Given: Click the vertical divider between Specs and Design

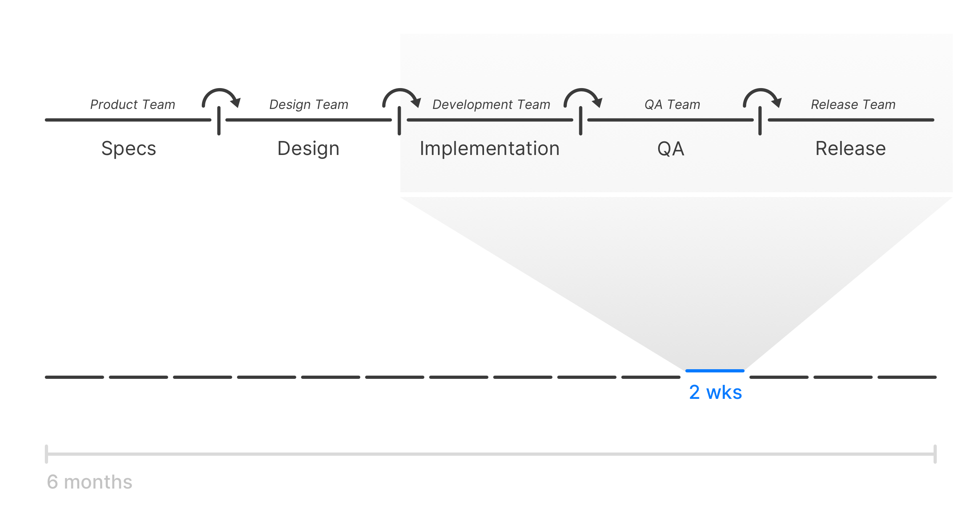Looking at the screenshot, I should point(219,121).
